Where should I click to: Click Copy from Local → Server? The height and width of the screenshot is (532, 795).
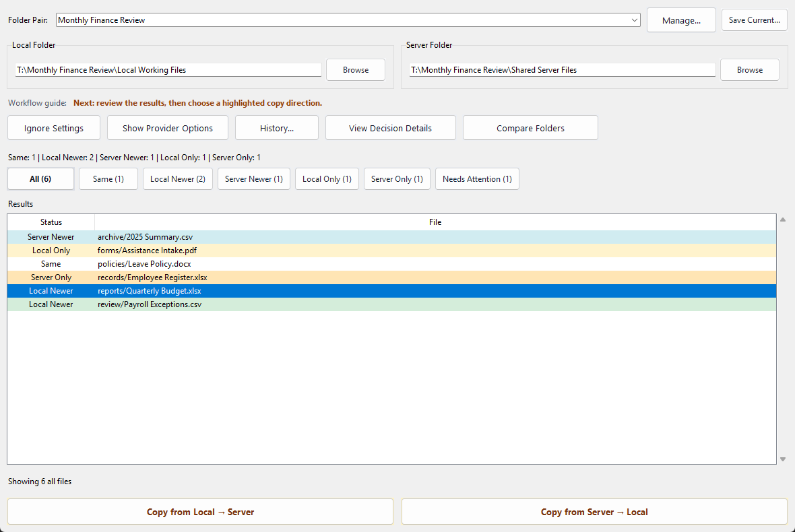pos(200,512)
